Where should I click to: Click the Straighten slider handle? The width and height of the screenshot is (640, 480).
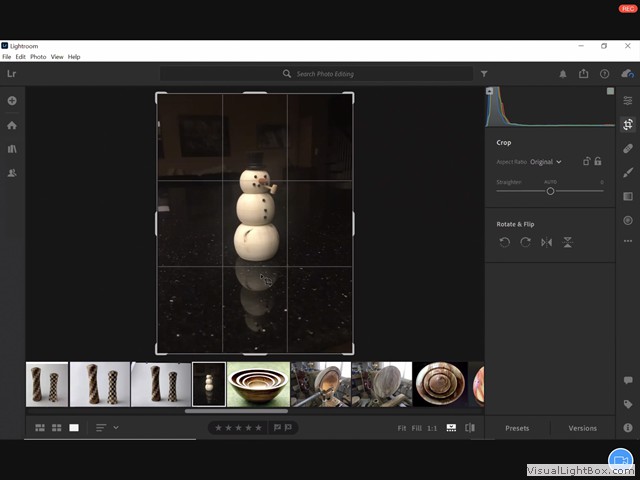tap(550, 191)
